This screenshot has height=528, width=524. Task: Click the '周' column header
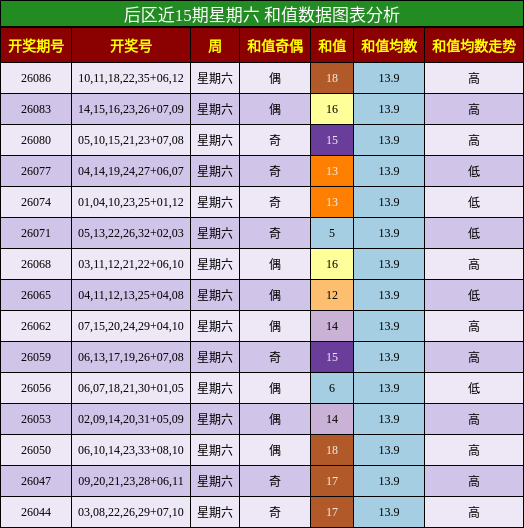(x=215, y=46)
